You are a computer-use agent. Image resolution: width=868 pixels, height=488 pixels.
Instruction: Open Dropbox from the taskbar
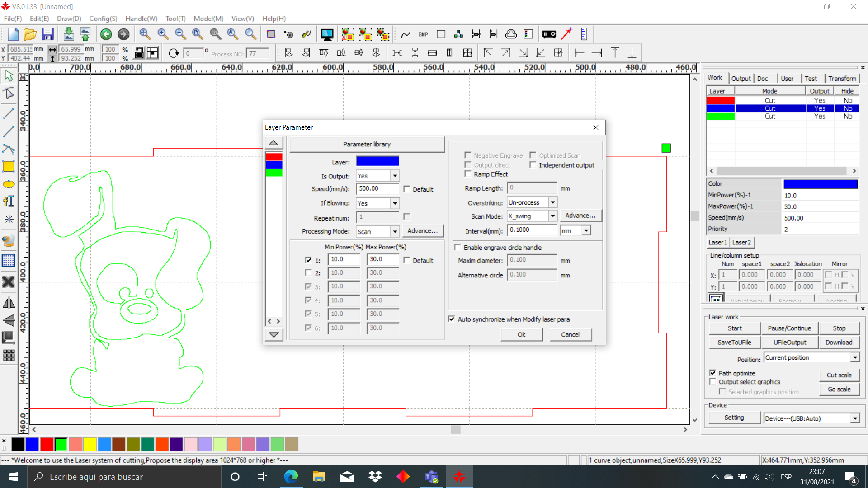pos(375,477)
